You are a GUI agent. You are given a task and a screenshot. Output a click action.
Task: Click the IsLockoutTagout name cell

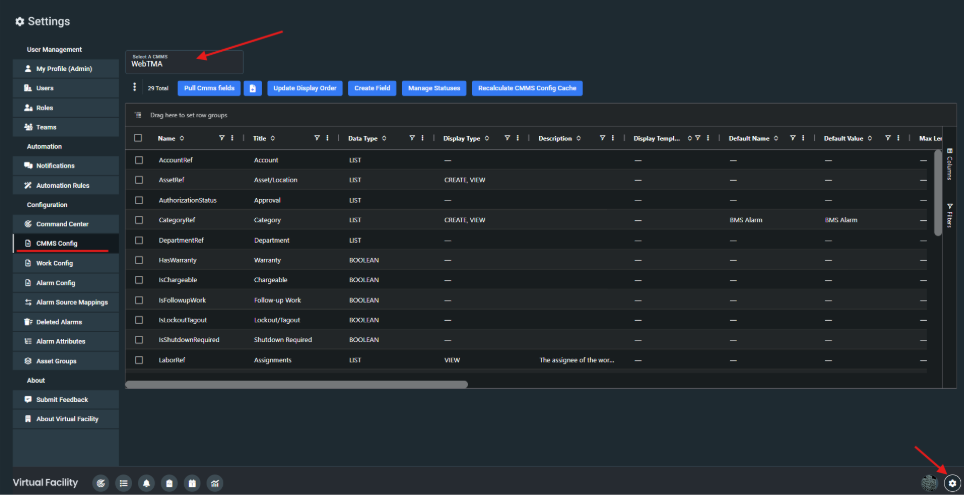pos(185,320)
